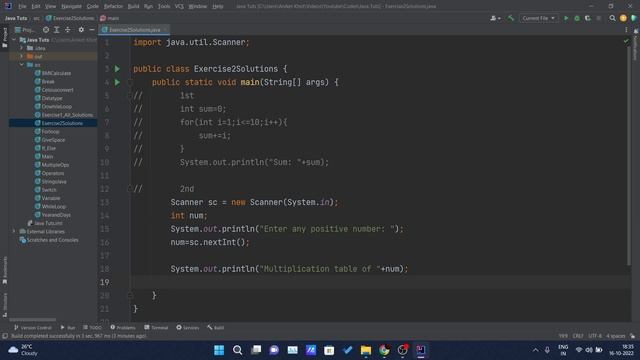Select the Exercise2Solutions.java editor tab
The image size is (640, 360).
pyautogui.click(x=134, y=30)
